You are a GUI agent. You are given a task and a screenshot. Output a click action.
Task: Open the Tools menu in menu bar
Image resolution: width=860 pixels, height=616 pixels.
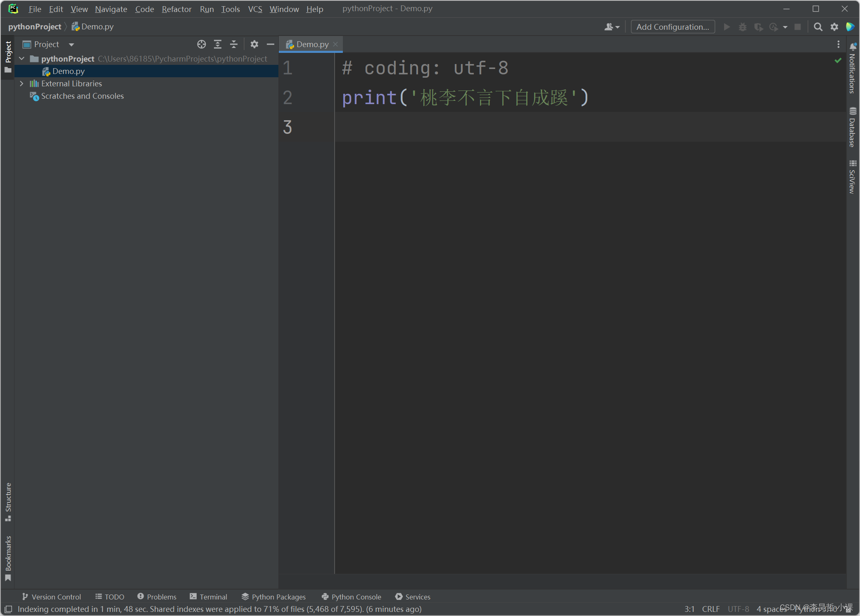click(230, 9)
